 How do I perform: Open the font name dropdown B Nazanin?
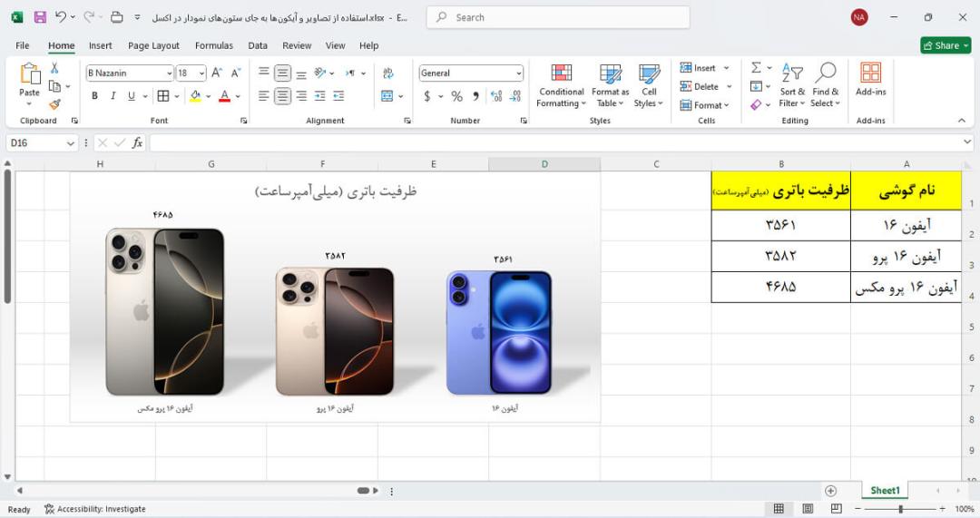point(170,73)
